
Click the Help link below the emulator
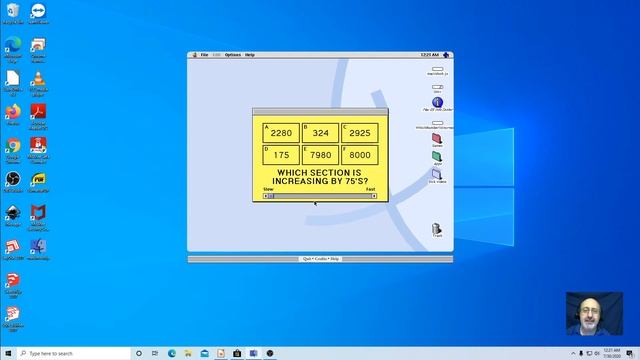coord(335,259)
